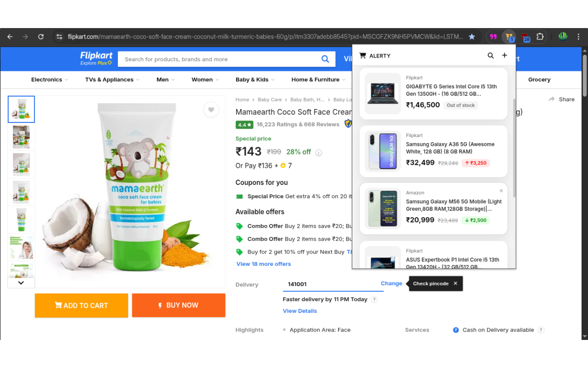Open Chrome three-dot menu
Image resolution: width=588 pixels, height=368 pixels.
tap(578, 36)
